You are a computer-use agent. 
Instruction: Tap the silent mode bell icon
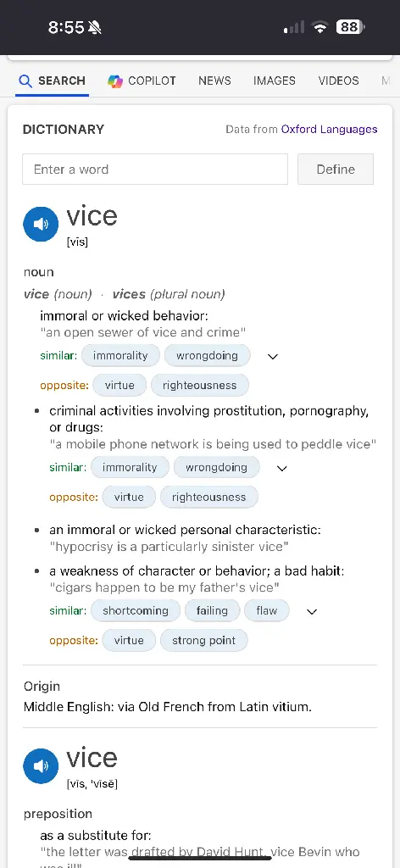click(x=95, y=27)
